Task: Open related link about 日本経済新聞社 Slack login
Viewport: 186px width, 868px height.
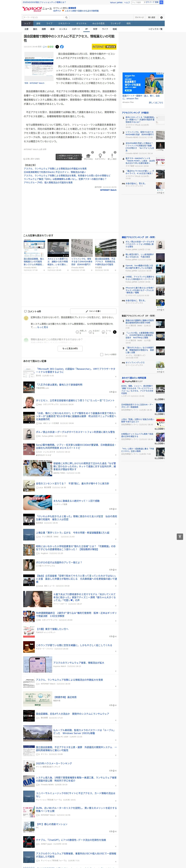Action: [x=55, y=172]
